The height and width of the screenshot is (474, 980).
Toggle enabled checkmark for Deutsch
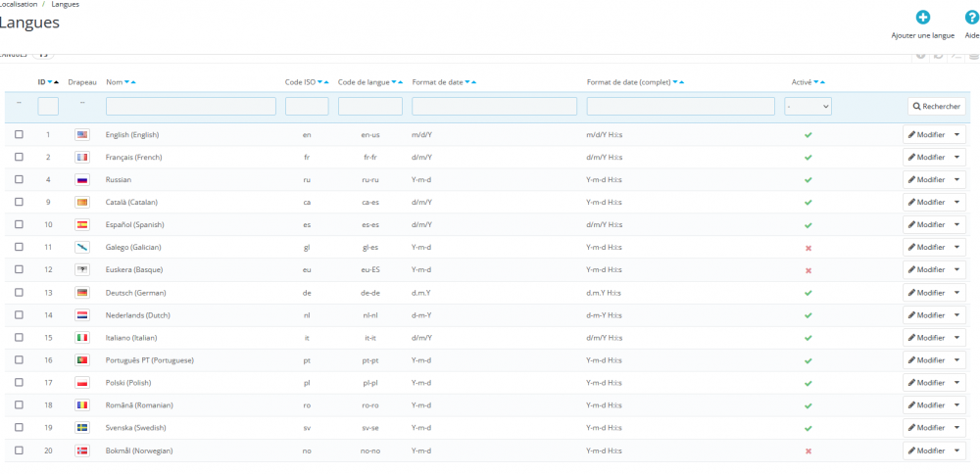[x=808, y=293]
